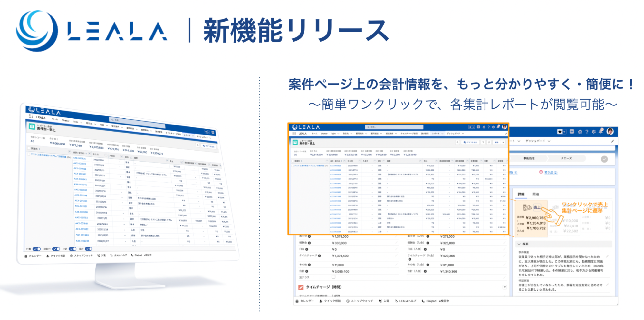Viewport: 644px width, 320px height.
Task: Toggle the 詳細行 switch in the tilted monitor
Action: pyautogui.click(x=56, y=249)
